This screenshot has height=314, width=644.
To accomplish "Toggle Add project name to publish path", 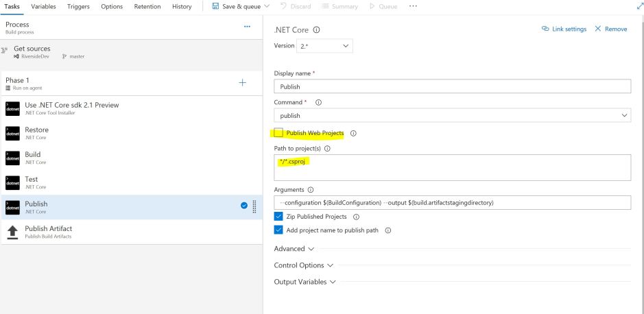I will pyautogui.click(x=278, y=230).
